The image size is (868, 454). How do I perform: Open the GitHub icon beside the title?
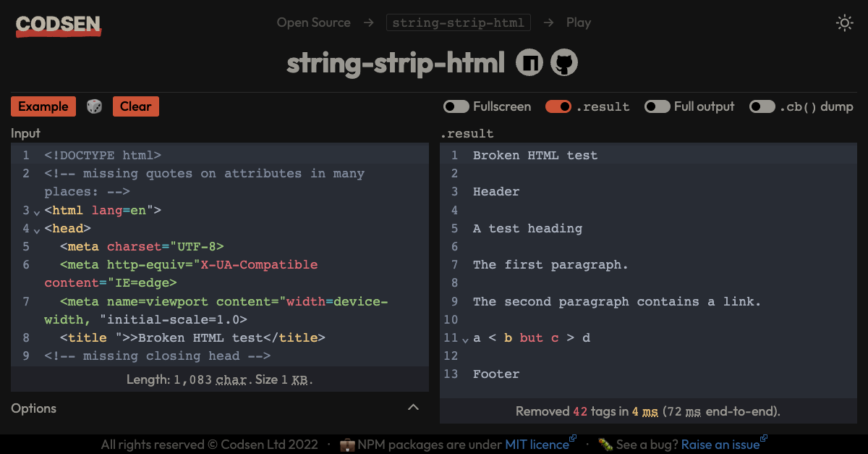[565, 62]
